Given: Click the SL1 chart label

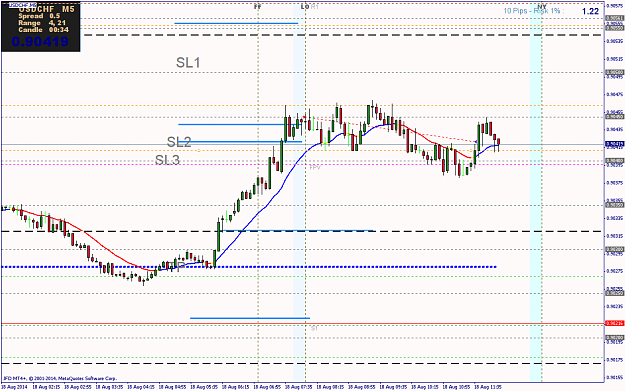Looking at the screenshot, I should [188, 63].
